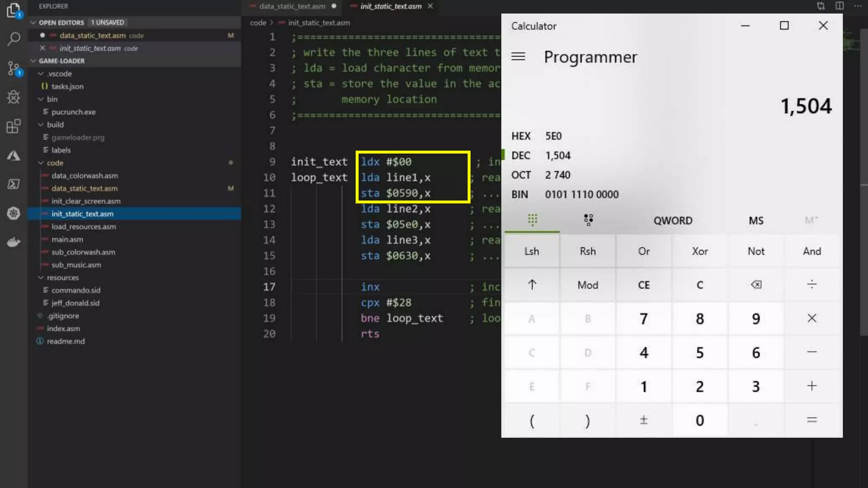
Task: Switch to bit toggling keypad
Action: click(588, 220)
